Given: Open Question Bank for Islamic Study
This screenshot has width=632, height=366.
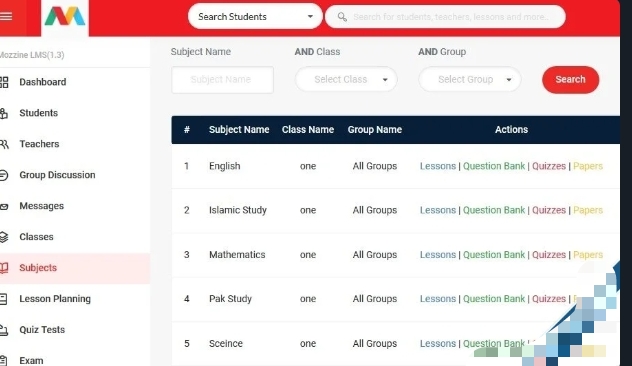Looking at the screenshot, I should click(x=494, y=210).
